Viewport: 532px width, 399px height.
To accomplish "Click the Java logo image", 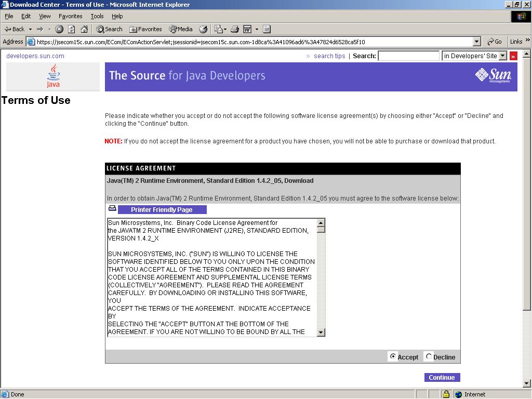I will [x=53, y=77].
